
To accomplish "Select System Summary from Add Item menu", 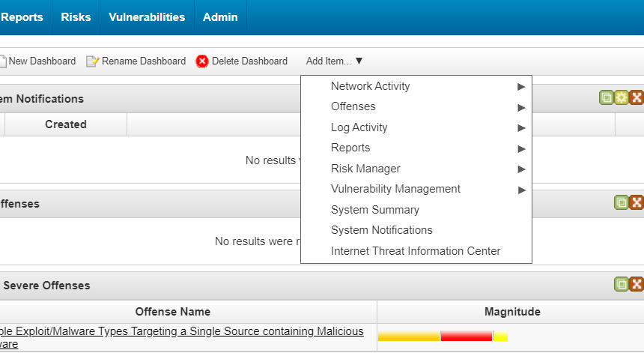I will coord(375,210).
